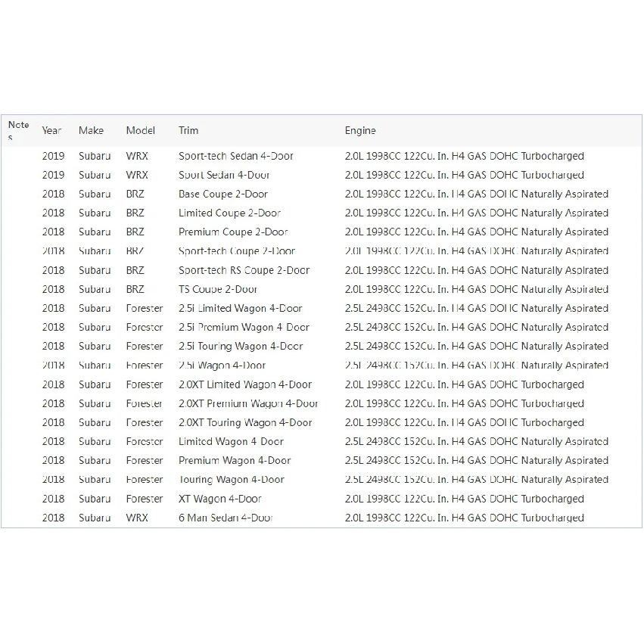Click the WRX model in 6 Man Sedan row

pyautogui.click(x=137, y=518)
